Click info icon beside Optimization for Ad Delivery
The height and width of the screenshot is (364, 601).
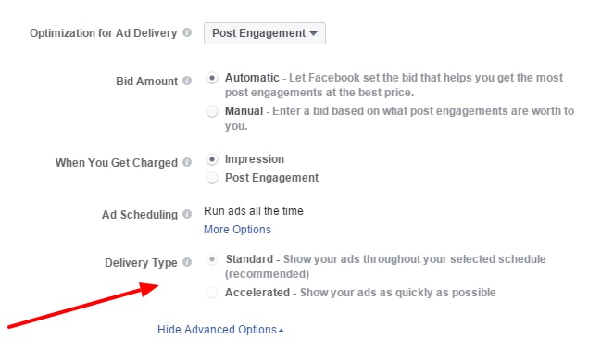click(187, 32)
